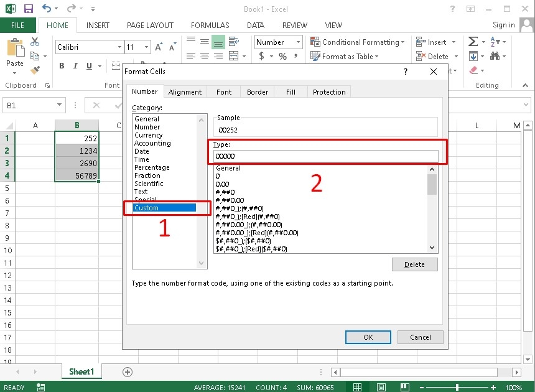Click zoom in plus on zoom slider
Screen dimensions: 535x392
coord(493,388)
